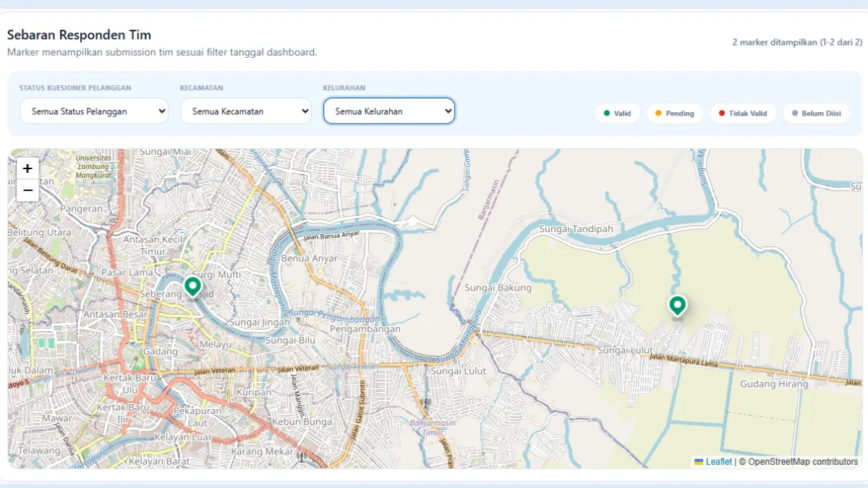The image size is (868, 488).
Task: Visit the OpenStreetMap contributors link
Action: click(x=803, y=462)
